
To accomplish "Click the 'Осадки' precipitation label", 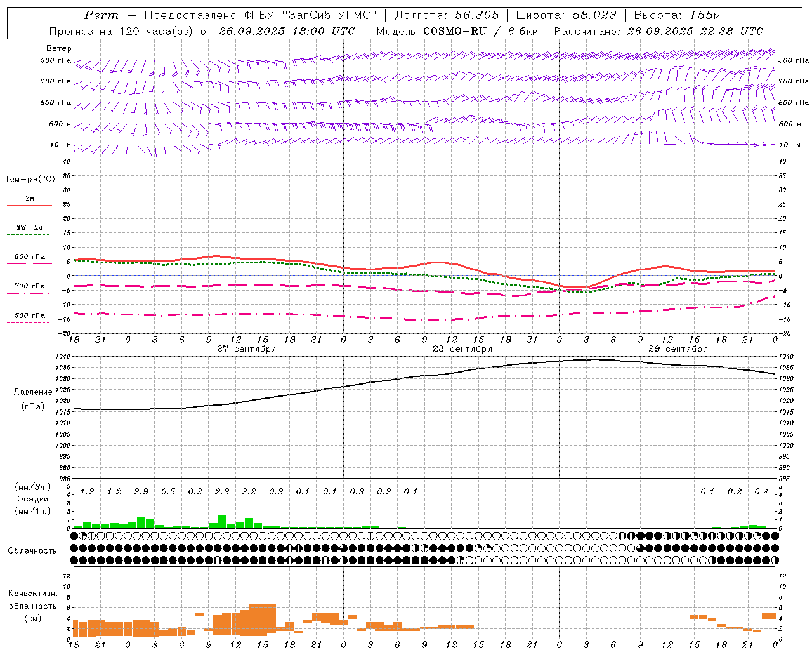I will tap(33, 499).
